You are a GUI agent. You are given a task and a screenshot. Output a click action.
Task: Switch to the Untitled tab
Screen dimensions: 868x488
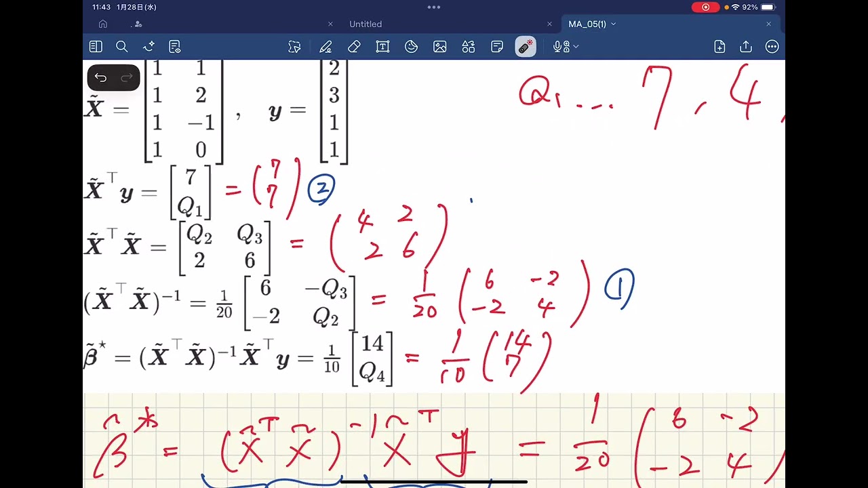click(366, 24)
